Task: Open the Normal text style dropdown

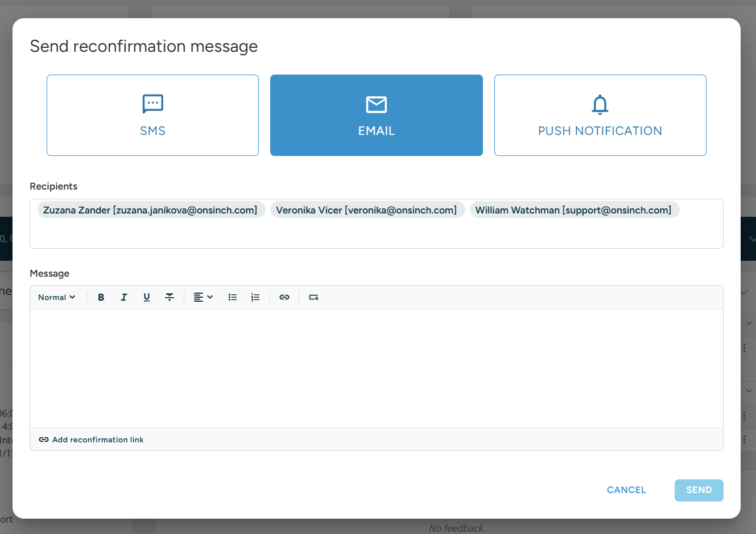Action: (56, 297)
